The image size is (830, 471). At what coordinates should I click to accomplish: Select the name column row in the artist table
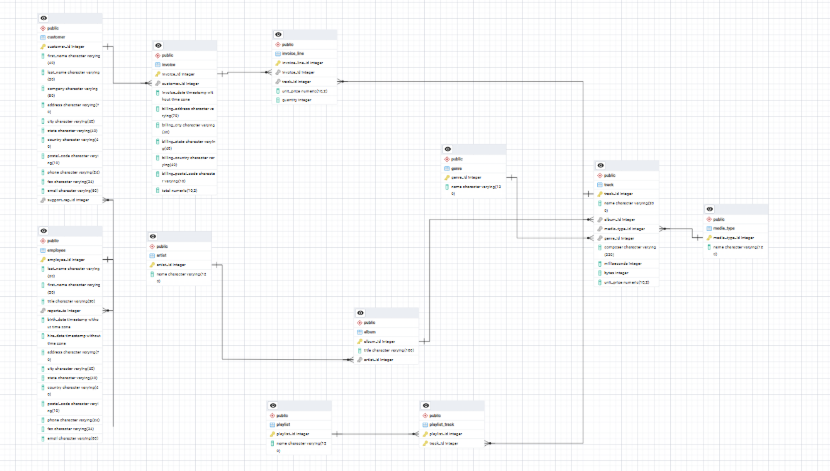click(x=179, y=278)
